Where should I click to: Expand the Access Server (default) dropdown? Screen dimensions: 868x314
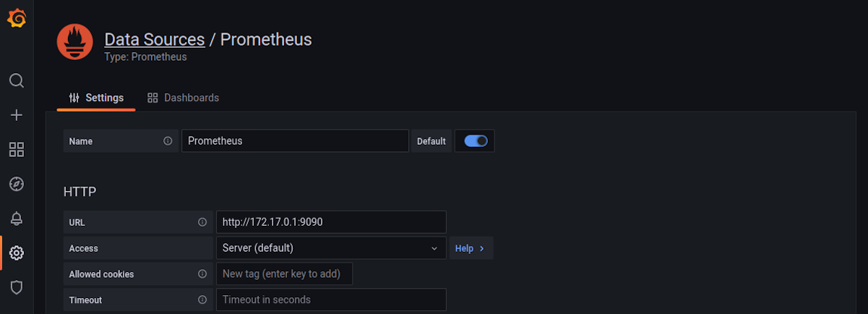pos(331,248)
